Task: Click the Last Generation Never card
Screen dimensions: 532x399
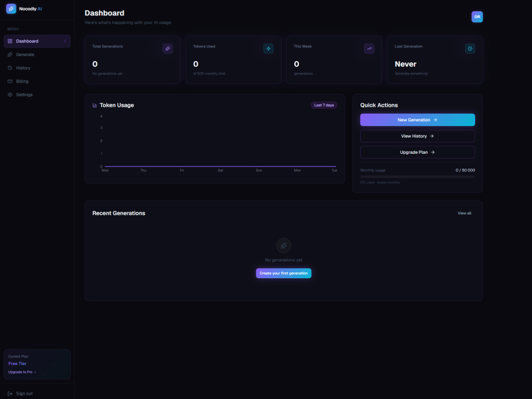Action: click(x=435, y=60)
